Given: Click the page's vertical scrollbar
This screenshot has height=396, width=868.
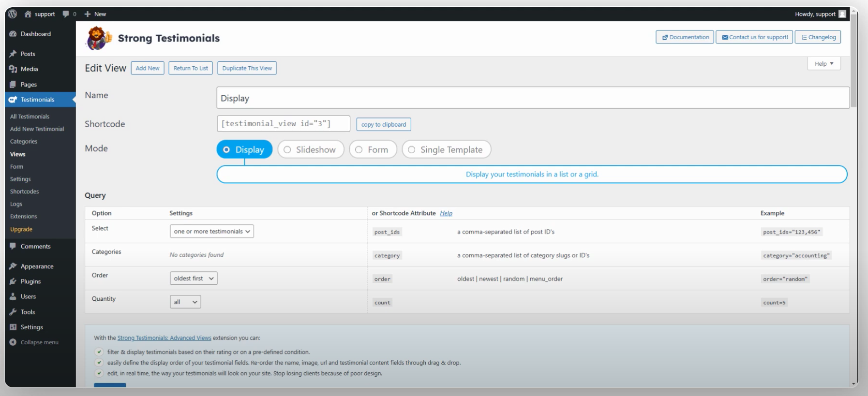Looking at the screenshot, I should coord(853,63).
